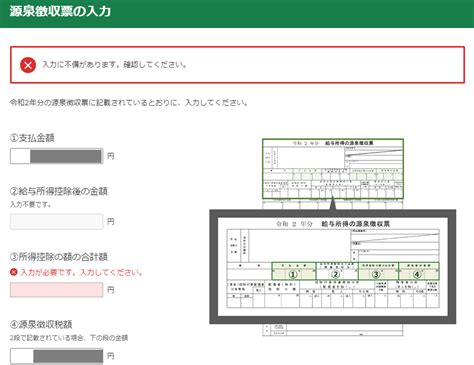Click the 入力不要です note
This screenshot has width=474, height=365.
coord(31,204)
